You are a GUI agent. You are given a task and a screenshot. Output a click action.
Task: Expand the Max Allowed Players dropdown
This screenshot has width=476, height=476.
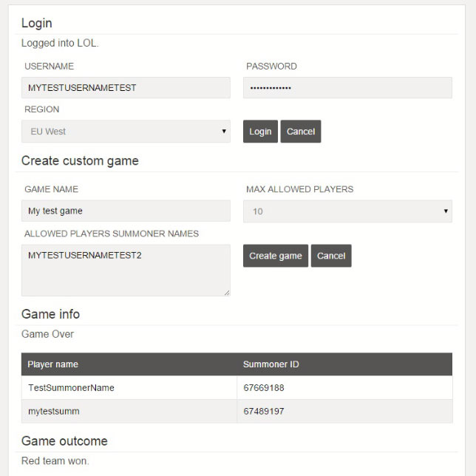[347, 211]
